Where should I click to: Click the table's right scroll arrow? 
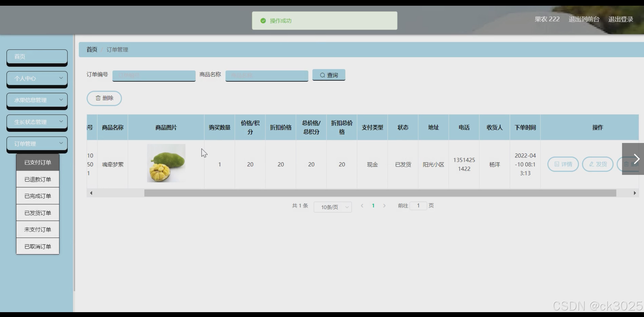(635, 193)
